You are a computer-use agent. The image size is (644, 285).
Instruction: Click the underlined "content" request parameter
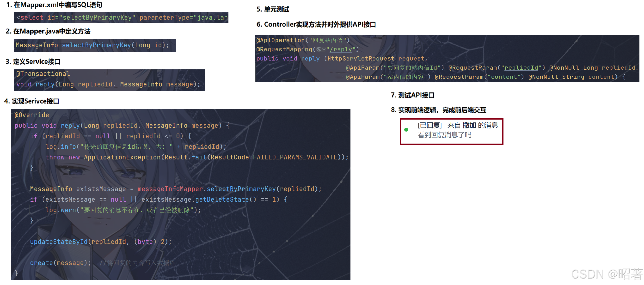504,77
